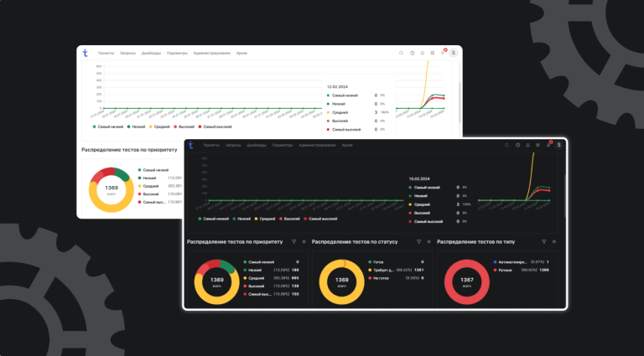
Task: Click the bell notifications icon in the dark window
Action: pos(527,145)
